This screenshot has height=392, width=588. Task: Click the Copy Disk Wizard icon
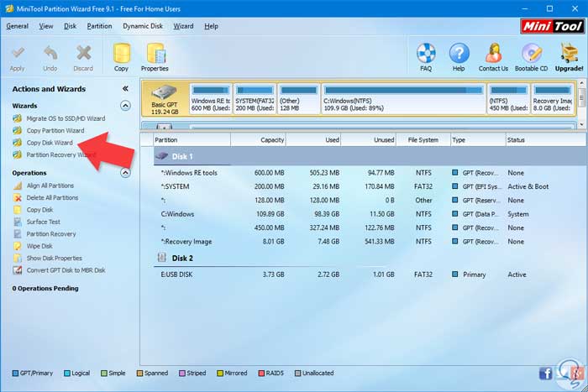pos(18,143)
